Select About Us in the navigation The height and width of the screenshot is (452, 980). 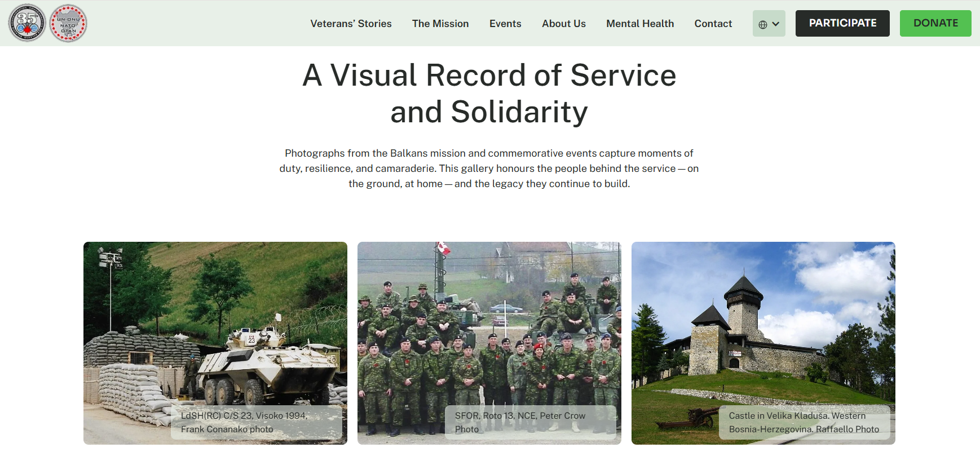point(564,24)
